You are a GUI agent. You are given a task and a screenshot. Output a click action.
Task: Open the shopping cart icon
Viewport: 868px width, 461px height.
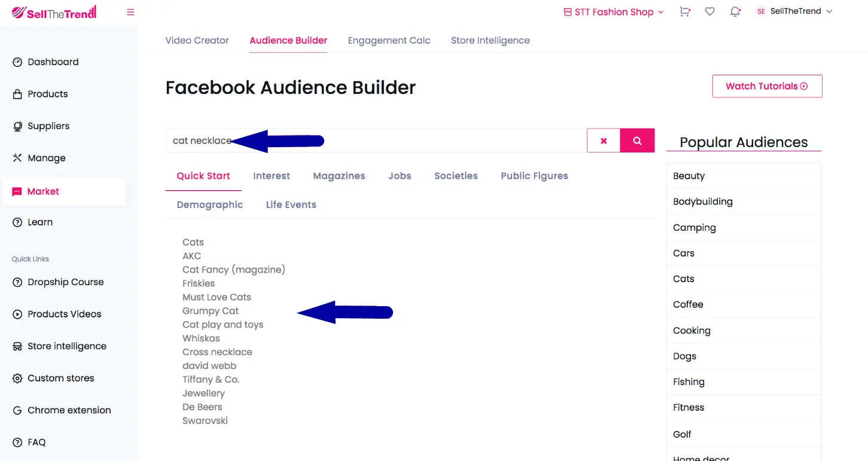(685, 12)
